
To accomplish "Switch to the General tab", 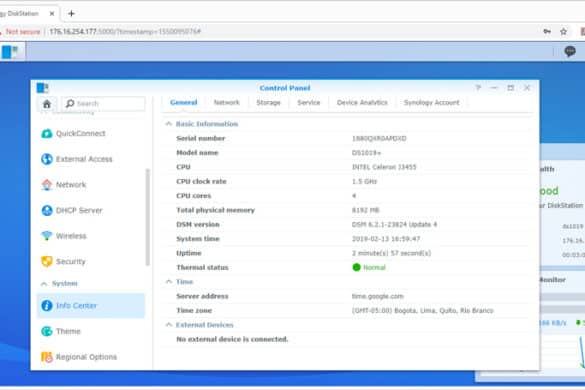I will [x=184, y=102].
